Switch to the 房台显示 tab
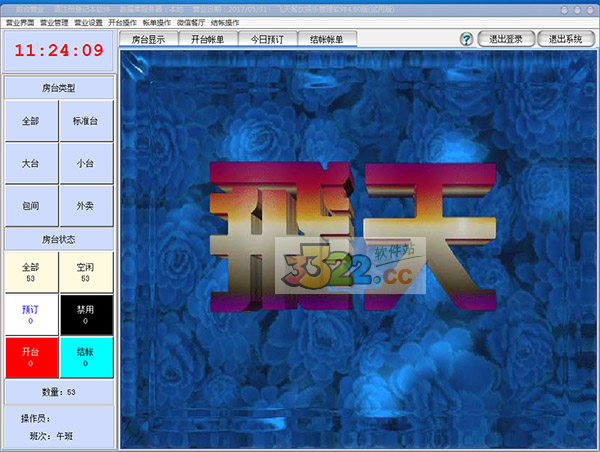This screenshot has height=452, width=600. 148,39
